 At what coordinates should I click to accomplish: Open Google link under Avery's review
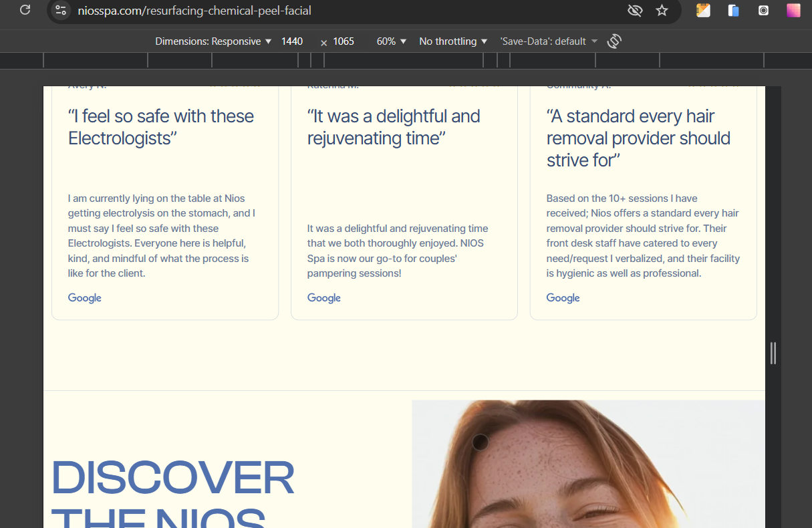[85, 298]
